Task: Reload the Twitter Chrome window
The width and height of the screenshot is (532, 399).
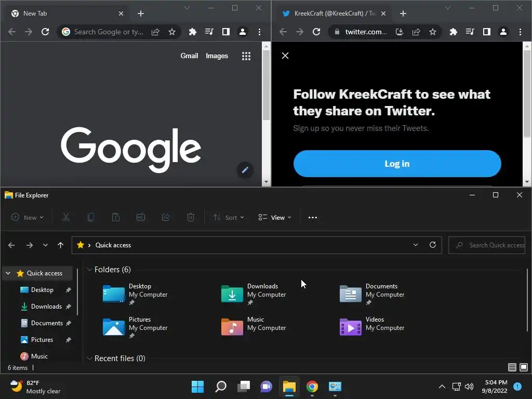Action: (316, 32)
